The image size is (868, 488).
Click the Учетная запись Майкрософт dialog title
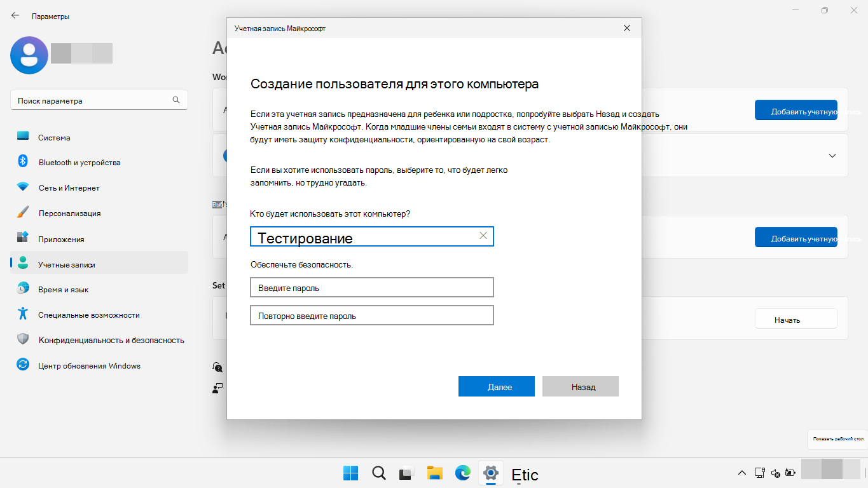point(280,29)
